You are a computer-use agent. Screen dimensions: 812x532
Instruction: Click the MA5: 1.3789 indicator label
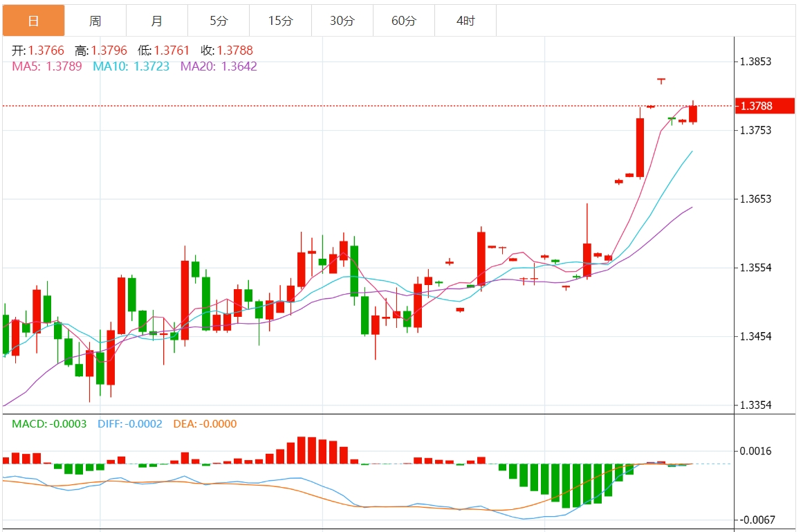46,66
